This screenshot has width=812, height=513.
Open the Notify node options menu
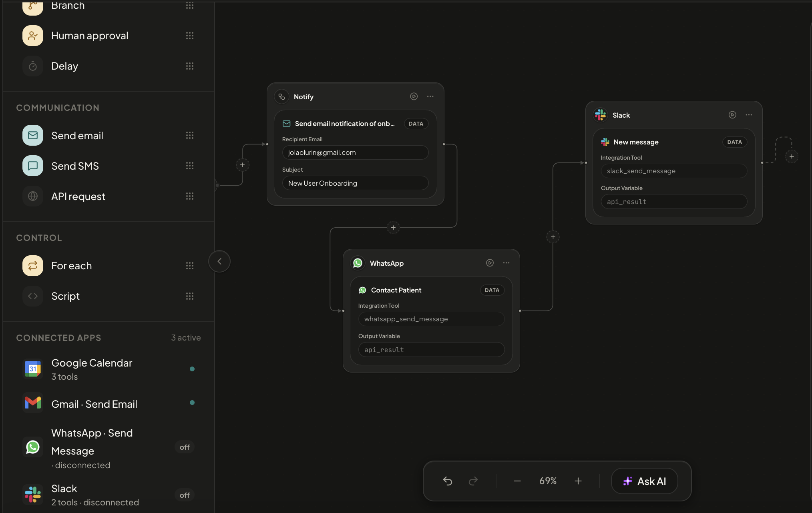click(x=430, y=96)
